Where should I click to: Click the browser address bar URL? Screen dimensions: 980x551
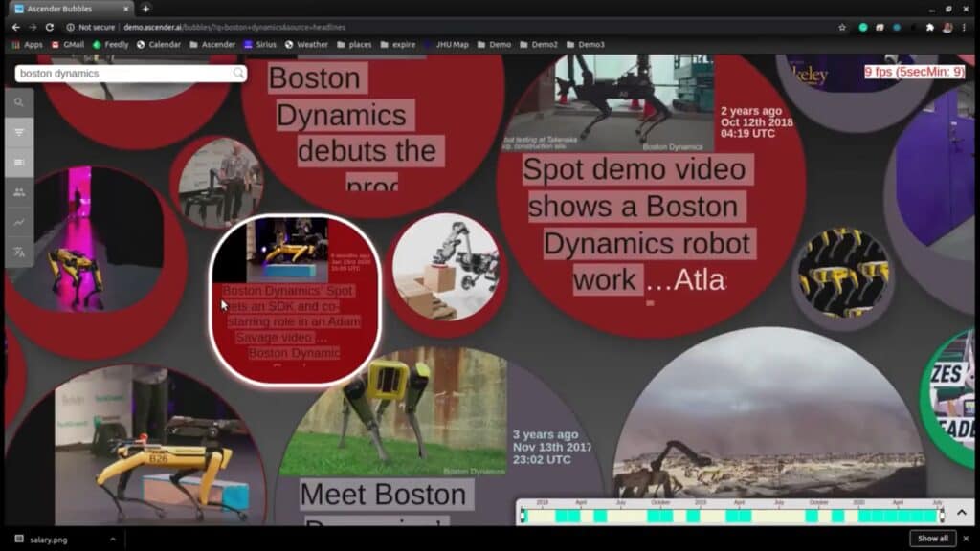[x=234, y=27]
